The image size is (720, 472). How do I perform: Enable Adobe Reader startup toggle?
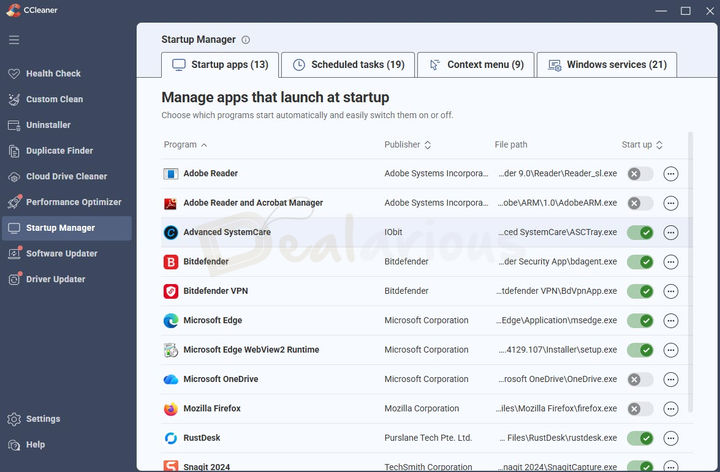(640, 174)
